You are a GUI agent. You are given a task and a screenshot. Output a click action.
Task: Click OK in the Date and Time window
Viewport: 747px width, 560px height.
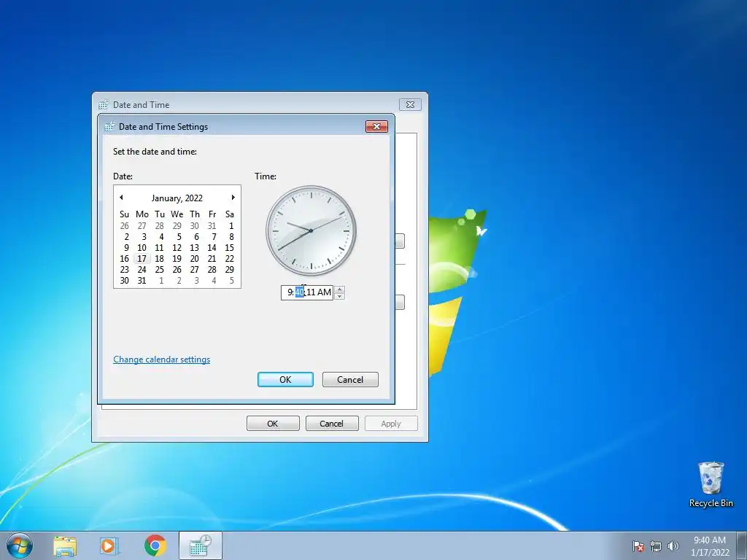tap(273, 424)
